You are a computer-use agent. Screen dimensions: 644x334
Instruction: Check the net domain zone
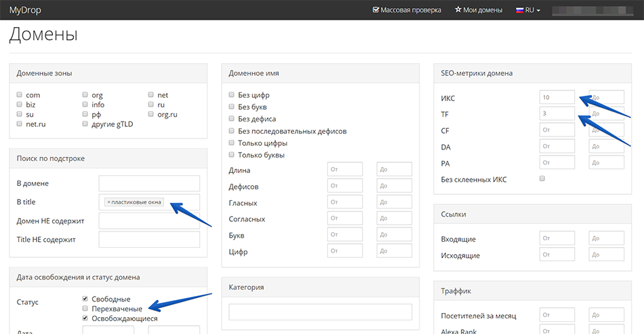(x=150, y=94)
